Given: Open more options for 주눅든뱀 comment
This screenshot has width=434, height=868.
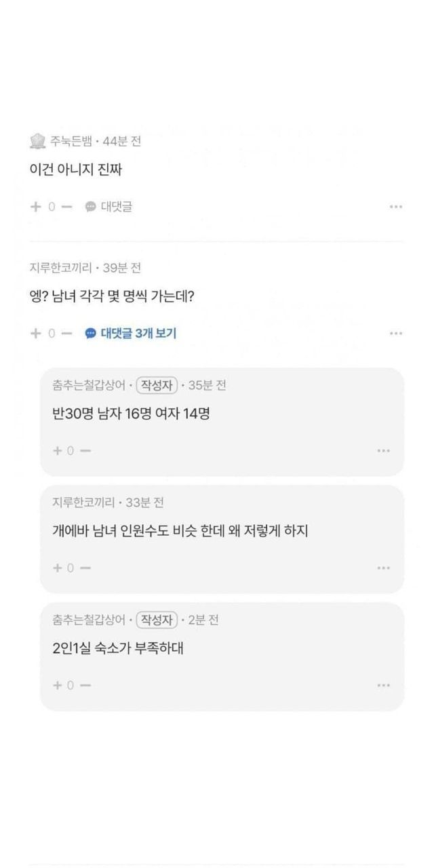Looking at the screenshot, I should (396, 207).
